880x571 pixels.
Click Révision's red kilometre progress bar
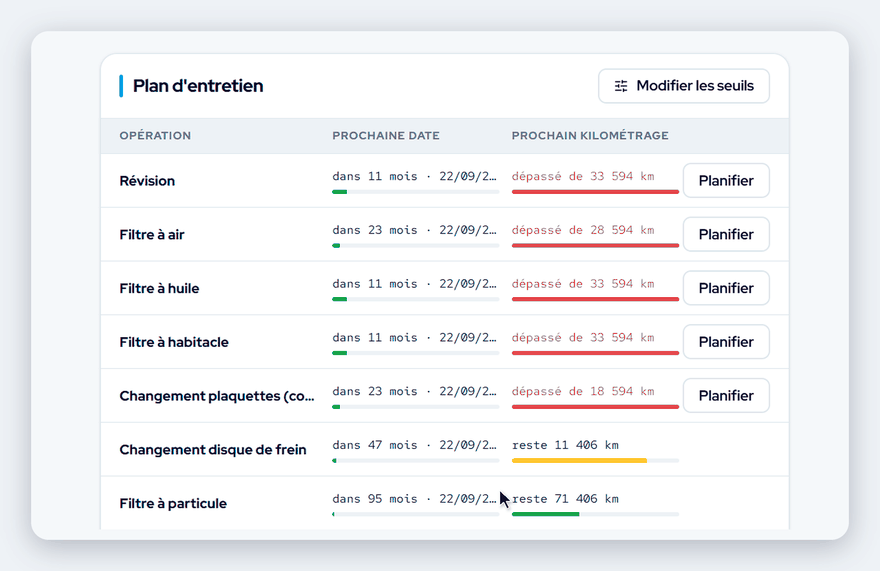(595, 192)
